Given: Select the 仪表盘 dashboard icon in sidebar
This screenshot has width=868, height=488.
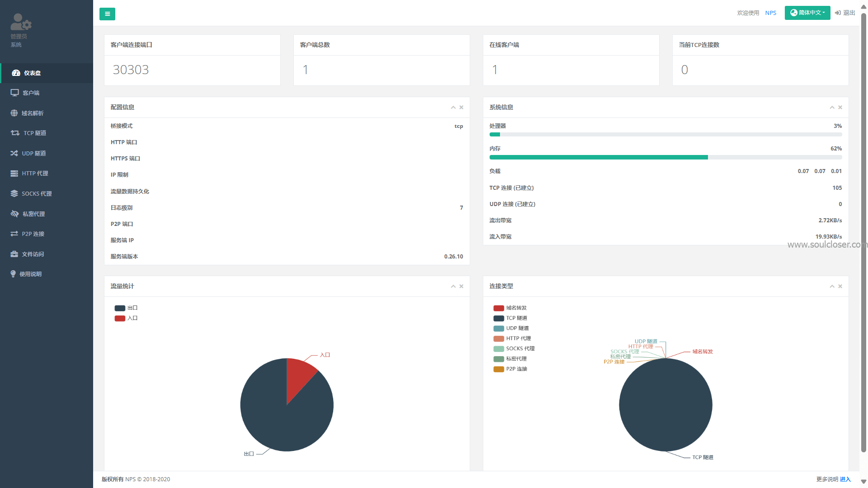Looking at the screenshot, I should [16, 73].
